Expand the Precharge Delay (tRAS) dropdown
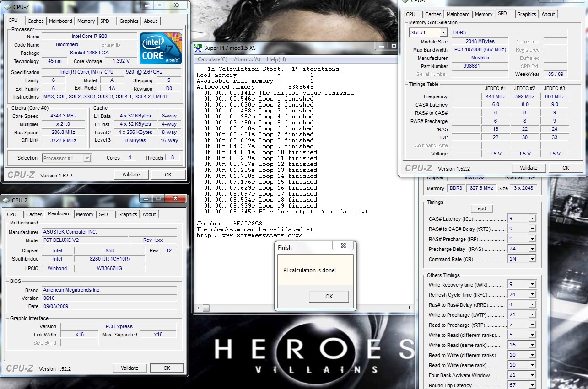The width and height of the screenshot is (588, 389). [532, 249]
